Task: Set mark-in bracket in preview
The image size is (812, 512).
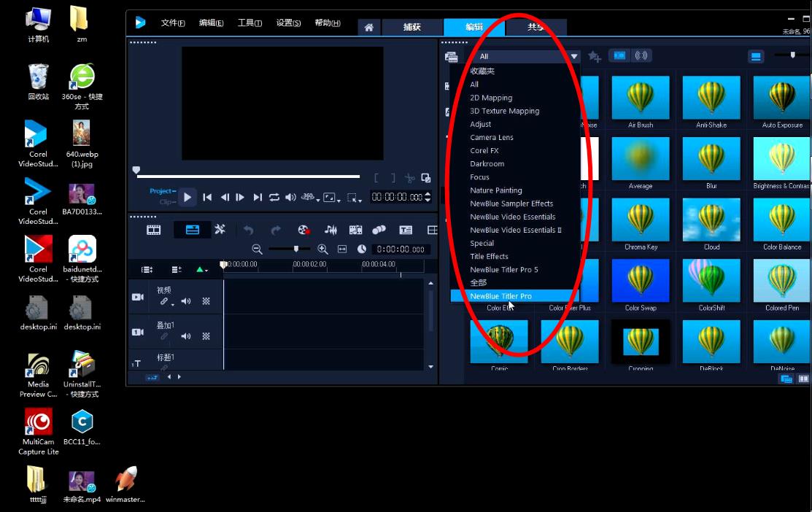Action: pyautogui.click(x=376, y=178)
